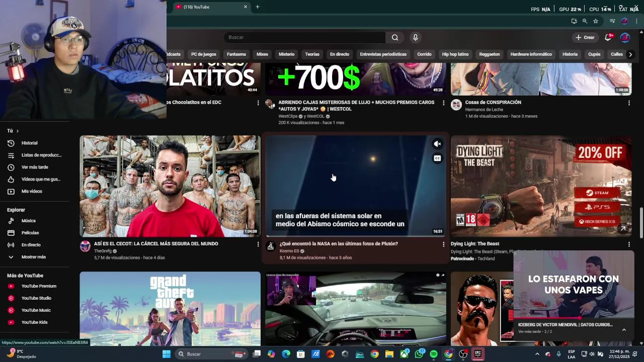Submit search with the magnifier button

(395, 37)
